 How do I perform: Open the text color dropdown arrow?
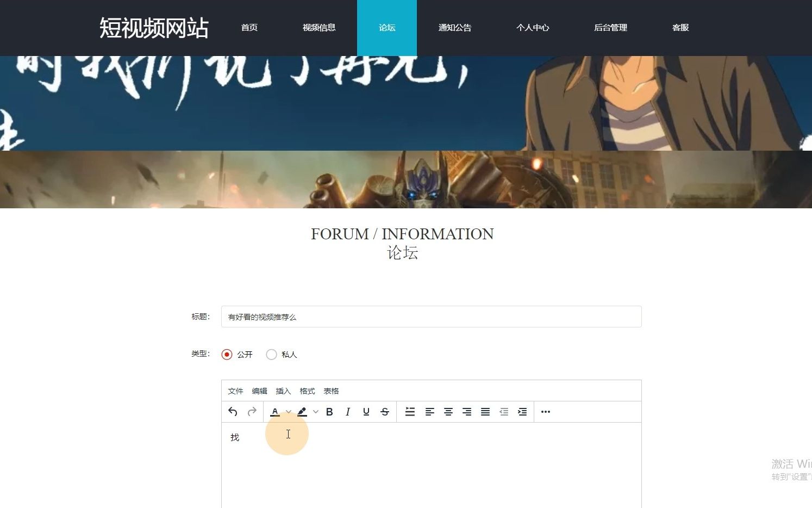289,412
